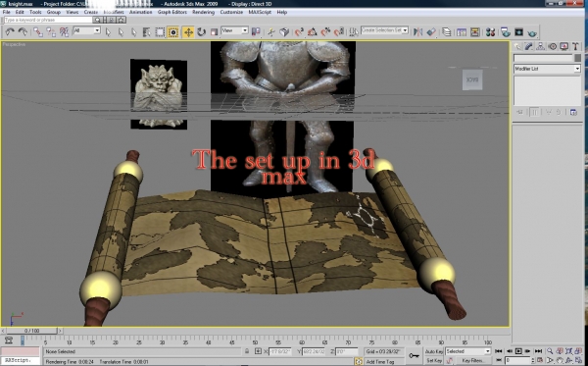Open the Schematic View icon

[x=474, y=32]
